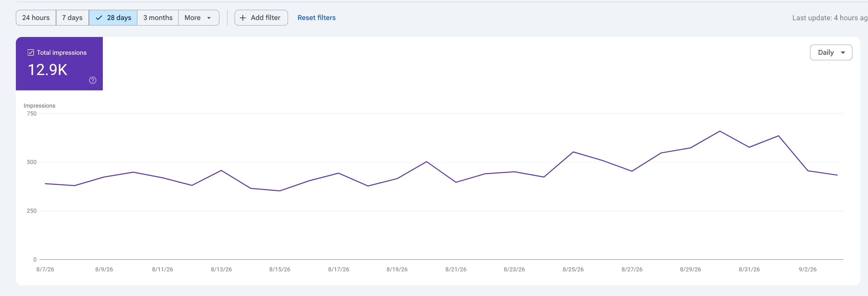The image size is (868, 296).
Task: Click the 8/15/26 axis date label
Action: pos(280,269)
